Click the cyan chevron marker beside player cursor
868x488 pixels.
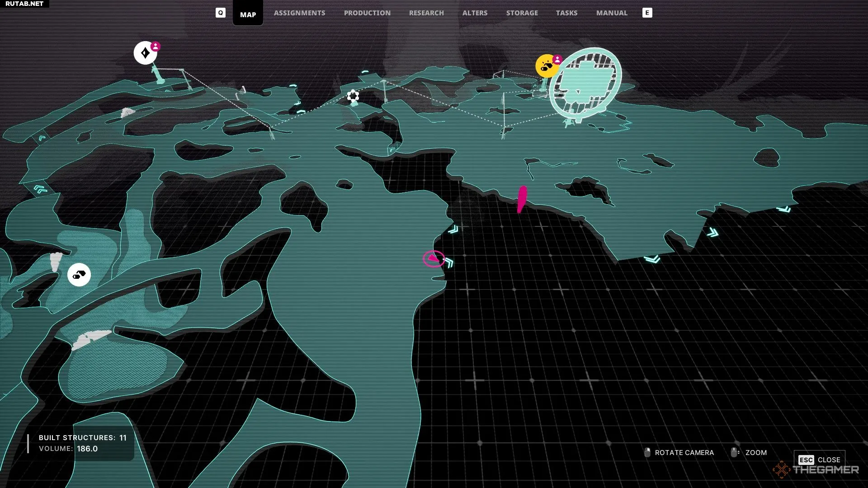449,263
